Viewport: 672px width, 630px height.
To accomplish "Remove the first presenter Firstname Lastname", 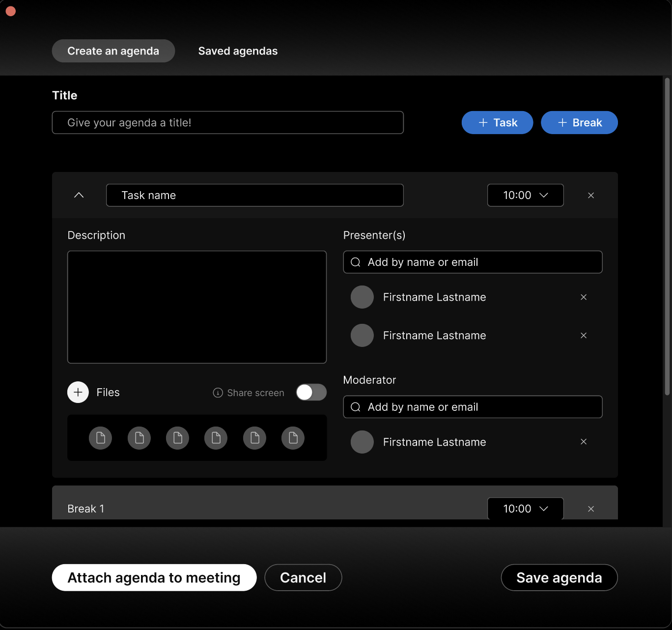I will point(584,297).
